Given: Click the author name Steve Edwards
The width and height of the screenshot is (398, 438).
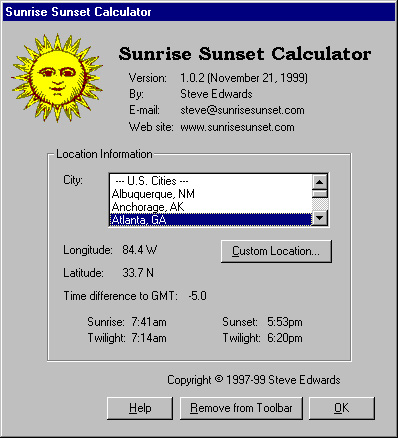Looking at the screenshot, I should tap(216, 94).
